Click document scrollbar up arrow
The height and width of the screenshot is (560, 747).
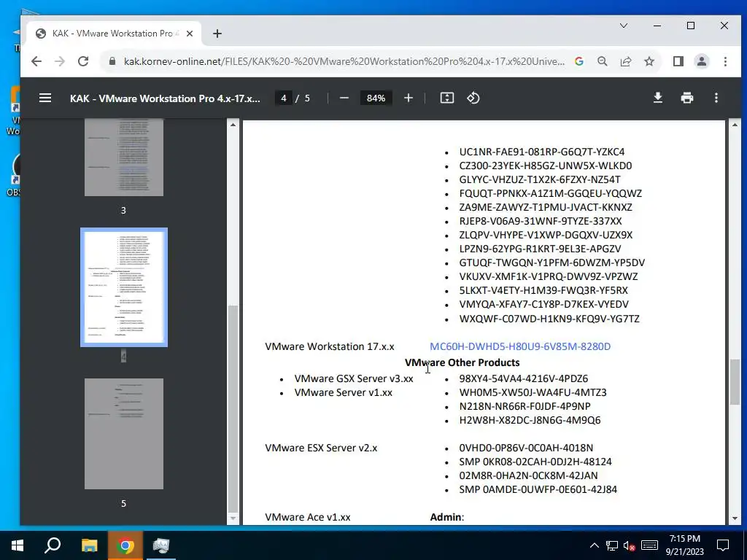point(735,125)
